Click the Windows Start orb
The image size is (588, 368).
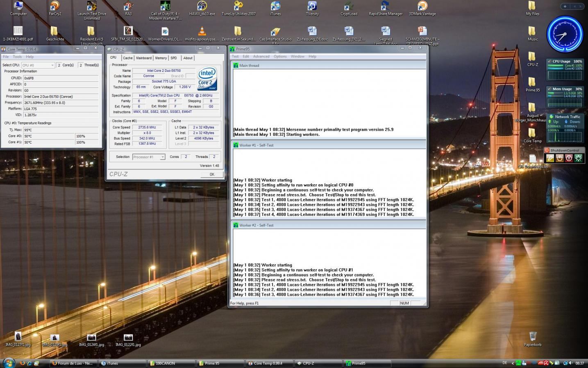(9, 363)
